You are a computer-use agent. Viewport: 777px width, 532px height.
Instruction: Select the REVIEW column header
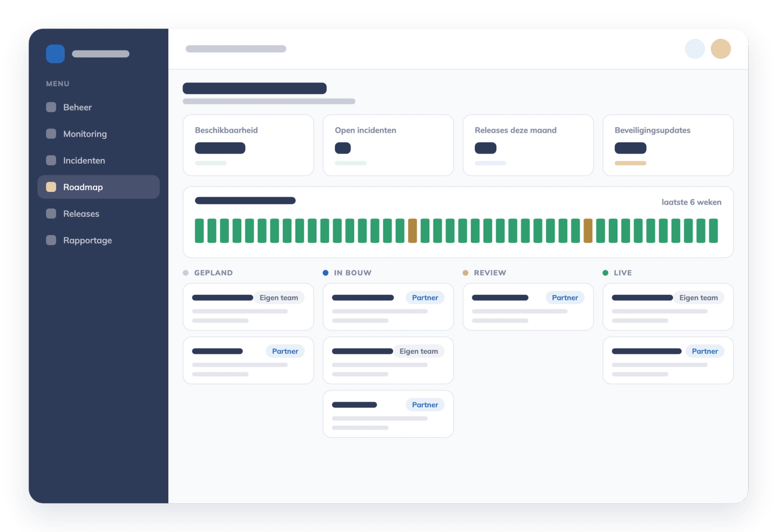pos(485,272)
